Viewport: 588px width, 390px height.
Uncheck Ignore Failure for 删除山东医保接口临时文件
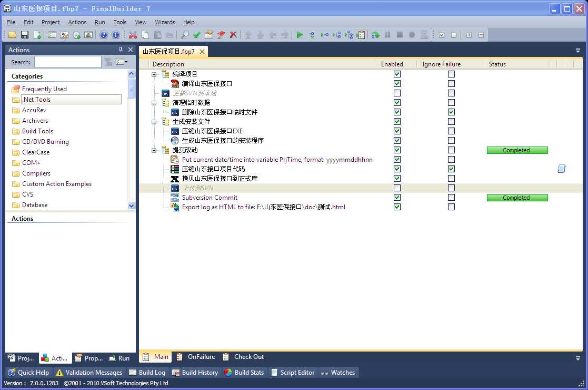point(451,112)
